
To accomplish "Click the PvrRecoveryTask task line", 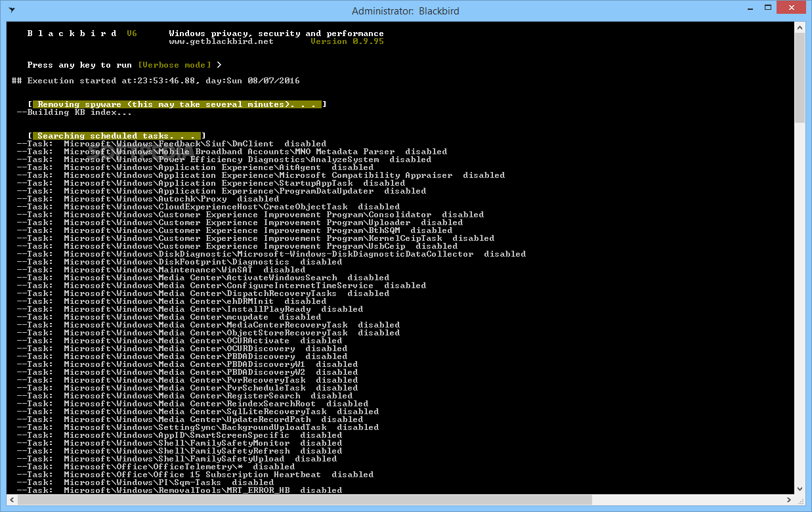I will 187,380.
